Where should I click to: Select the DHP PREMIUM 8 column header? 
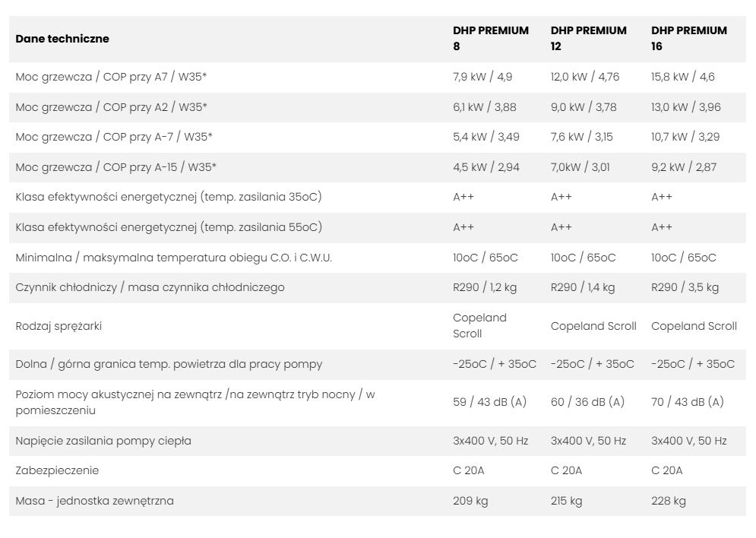tap(490, 39)
